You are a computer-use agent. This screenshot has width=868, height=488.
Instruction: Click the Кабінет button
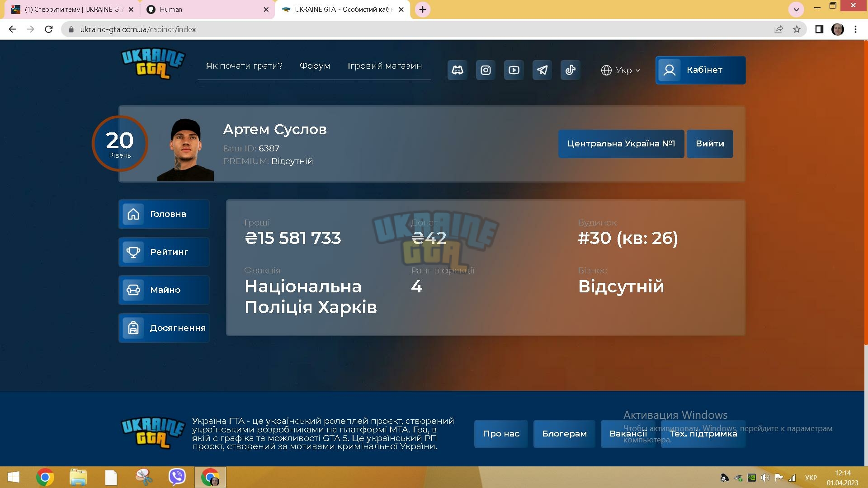click(700, 70)
